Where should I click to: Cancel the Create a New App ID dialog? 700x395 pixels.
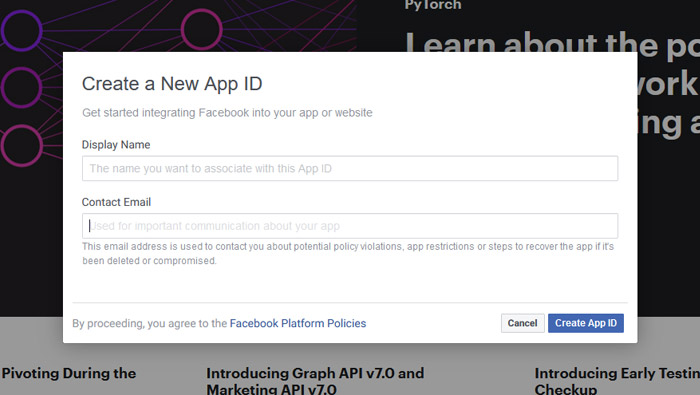[522, 323]
